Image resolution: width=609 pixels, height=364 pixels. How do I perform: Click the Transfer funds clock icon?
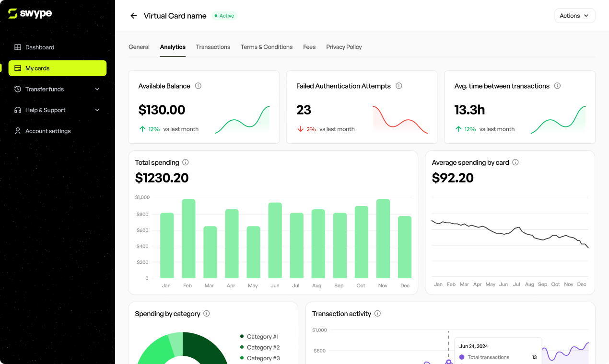coord(18,89)
